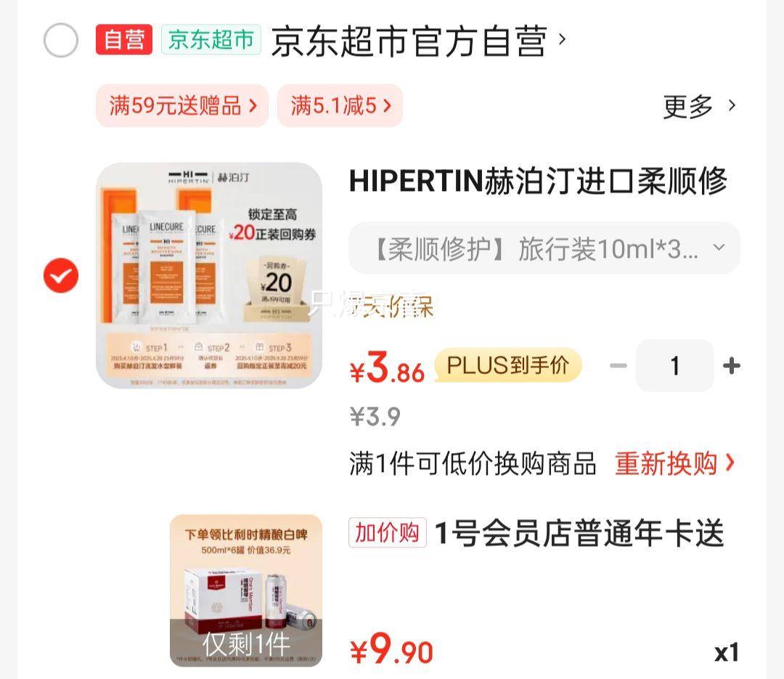This screenshot has height=679, width=784.
Task: Tap the 加价购 tag icon
Action: (388, 532)
